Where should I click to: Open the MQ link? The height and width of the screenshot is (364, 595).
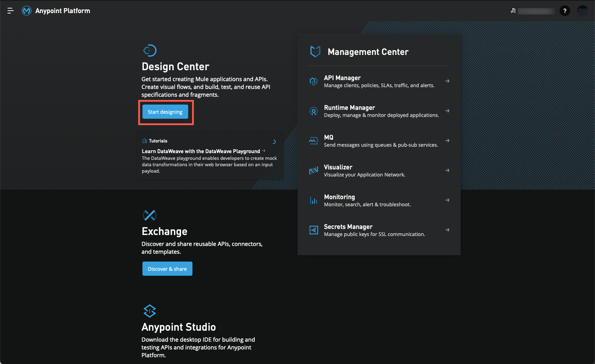click(x=329, y=138)
